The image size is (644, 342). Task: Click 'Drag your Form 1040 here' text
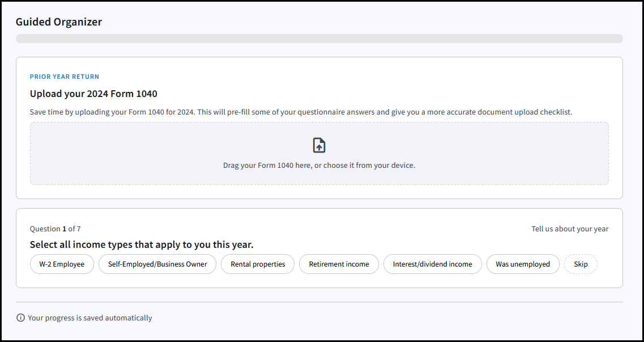pos(319,165)
